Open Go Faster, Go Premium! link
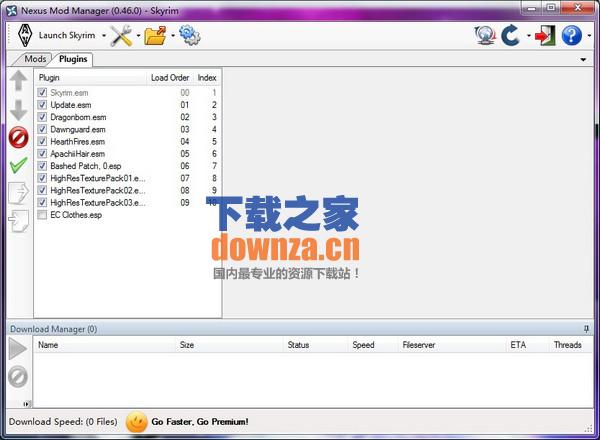The height and width of the screenshot is (440, 600). (x=200, y=422)
